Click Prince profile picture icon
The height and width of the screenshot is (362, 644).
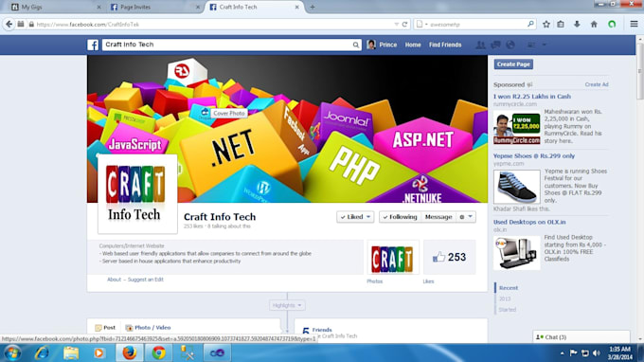[371, 45]
